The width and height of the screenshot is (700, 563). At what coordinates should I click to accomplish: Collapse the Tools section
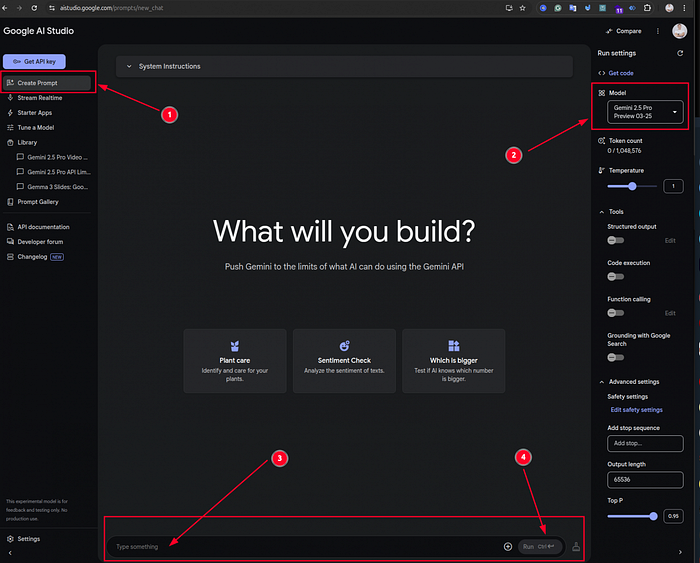pos(602,212)
